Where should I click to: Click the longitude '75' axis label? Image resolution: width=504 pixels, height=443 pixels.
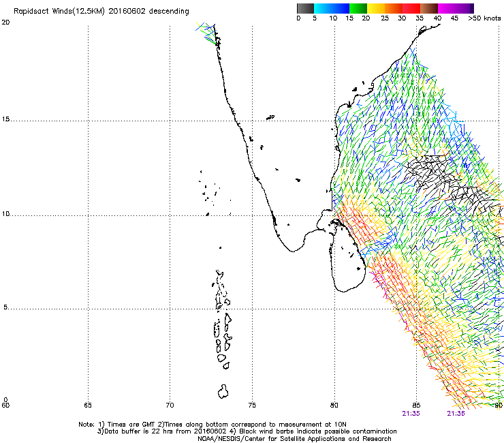point(252,406)
